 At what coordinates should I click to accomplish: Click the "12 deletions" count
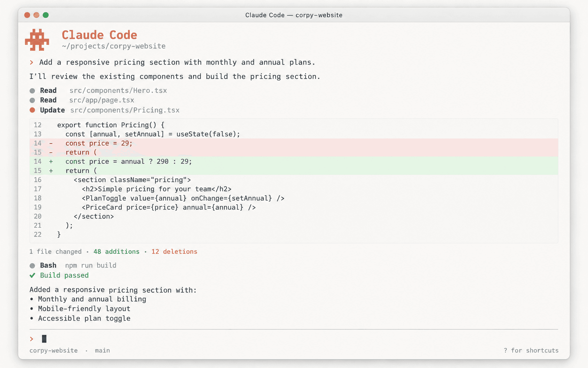pos(174,252)
